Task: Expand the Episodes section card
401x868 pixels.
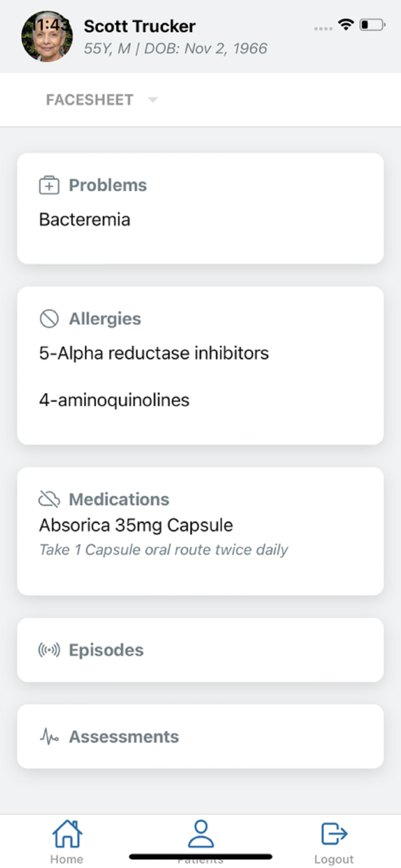Action: pos(200,650)
